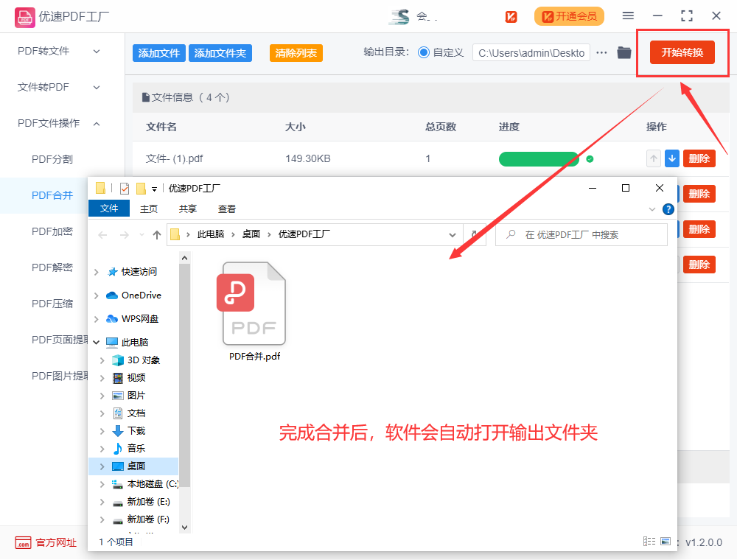Click 桌面 in the address breadcrumb
This screenshot has width=737, height=560.
coord(251,234)
